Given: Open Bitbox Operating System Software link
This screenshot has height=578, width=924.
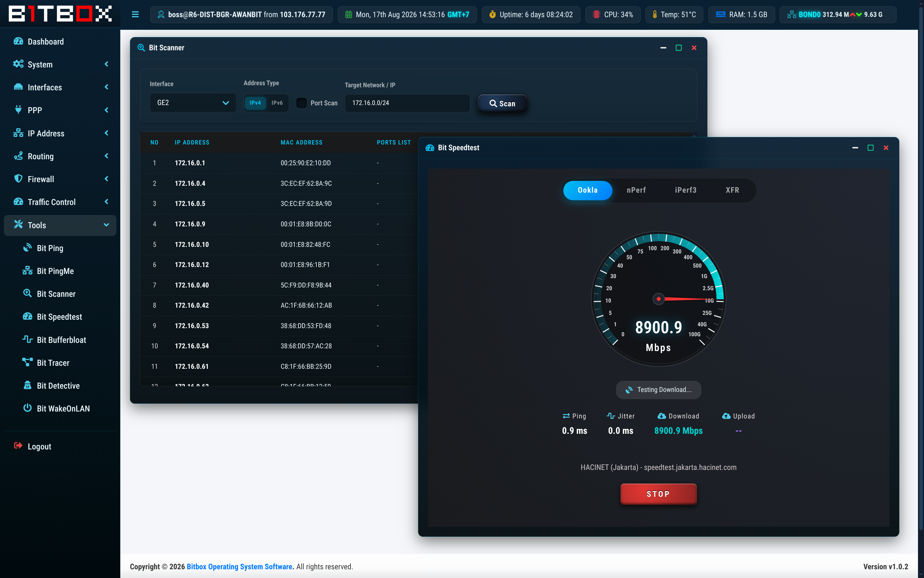Looking at the screenshot, I should pos(239,567).
